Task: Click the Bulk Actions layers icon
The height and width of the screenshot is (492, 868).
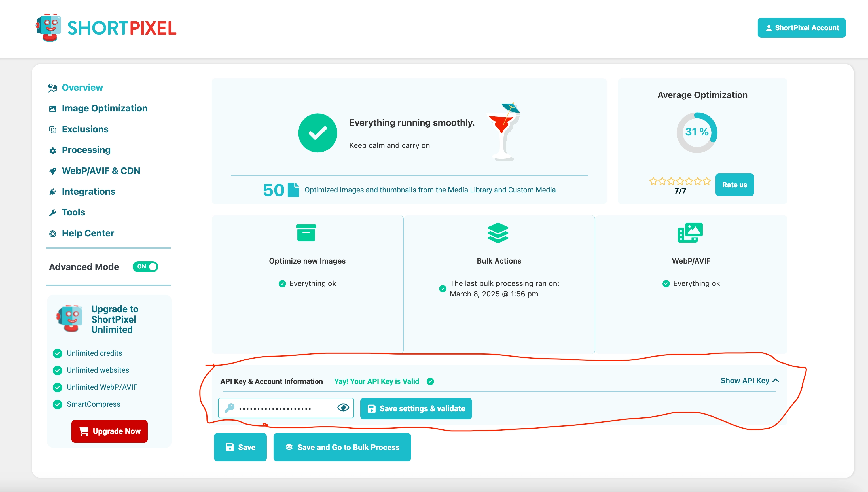Action: coord(498,233)
